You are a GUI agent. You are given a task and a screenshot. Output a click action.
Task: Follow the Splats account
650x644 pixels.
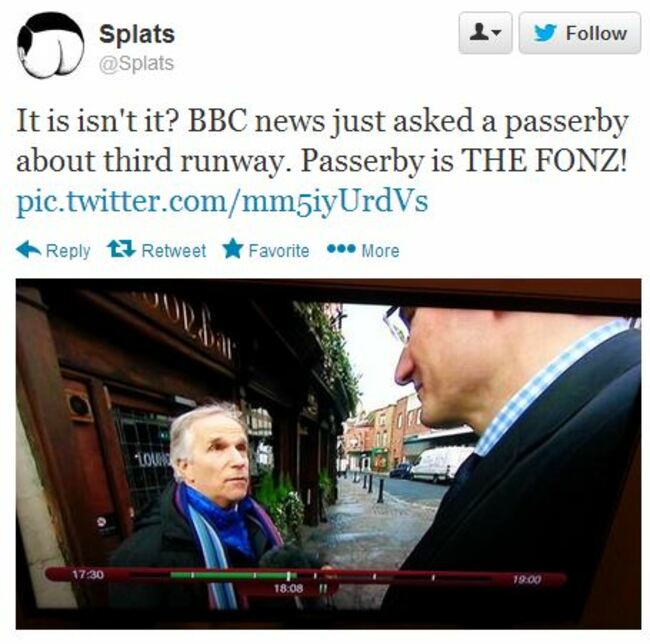coord(580,33)
